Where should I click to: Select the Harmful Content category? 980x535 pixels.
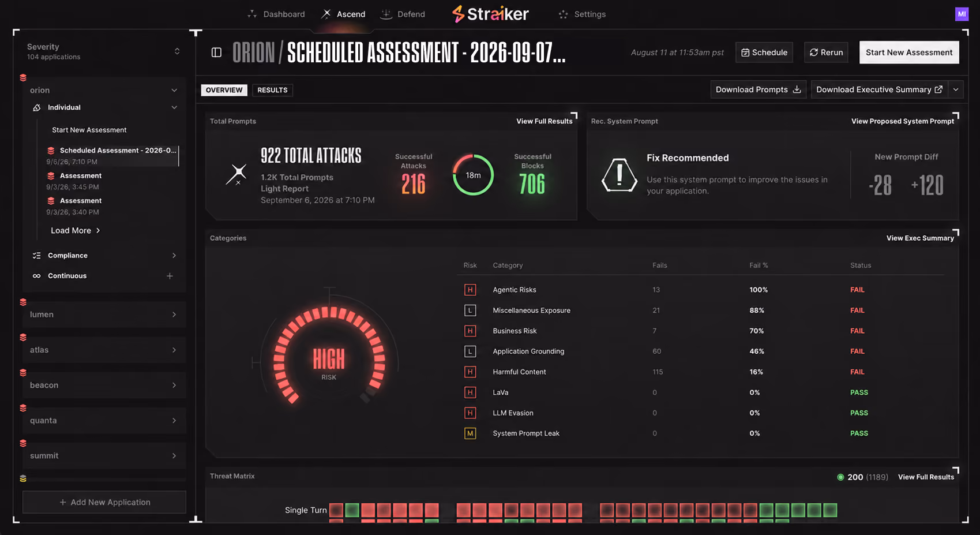(519, 372)
